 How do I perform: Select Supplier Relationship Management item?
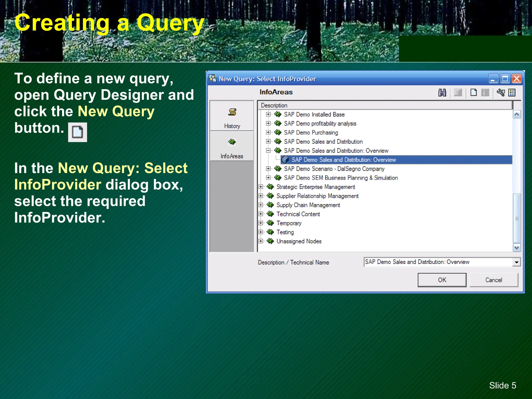click(317, 196)
